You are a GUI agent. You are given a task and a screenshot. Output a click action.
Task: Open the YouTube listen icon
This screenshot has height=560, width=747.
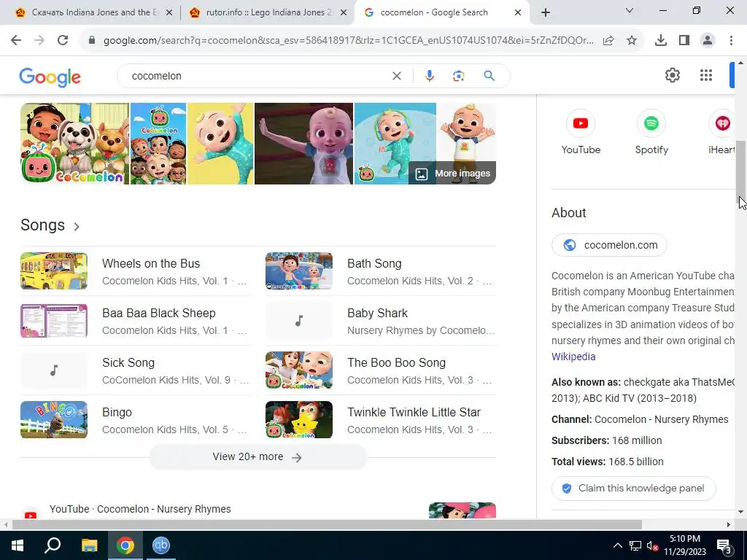[x=580, y=123]
